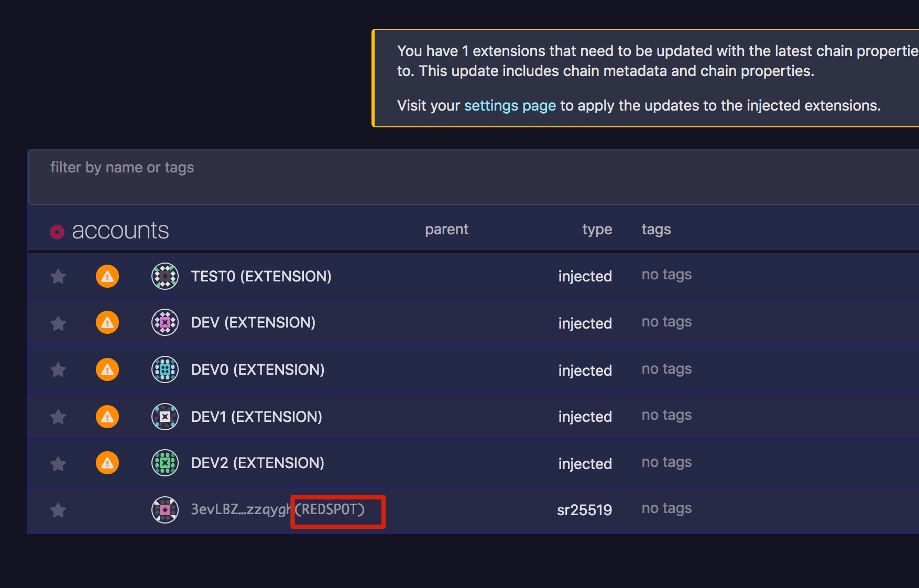This screenshot has width=919, height=588.
Task: Click the DEV (EXTENSION) account name
Action: point(253,322)
